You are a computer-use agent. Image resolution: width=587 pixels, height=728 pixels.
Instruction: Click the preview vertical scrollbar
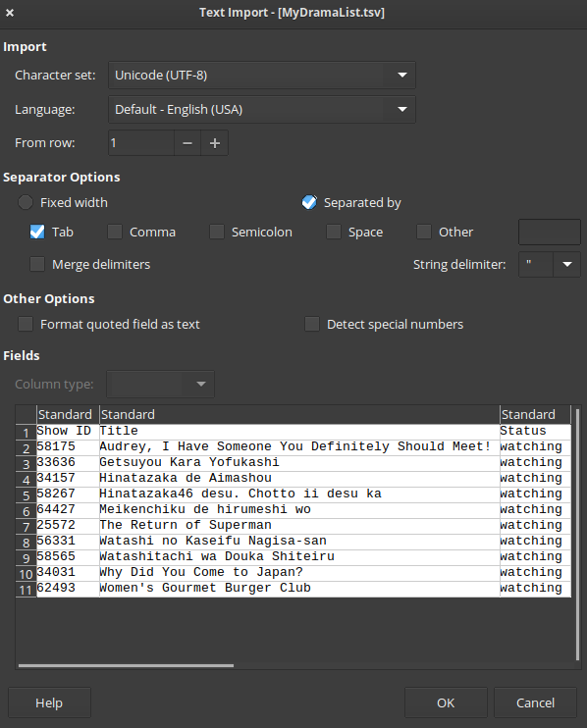577,534
